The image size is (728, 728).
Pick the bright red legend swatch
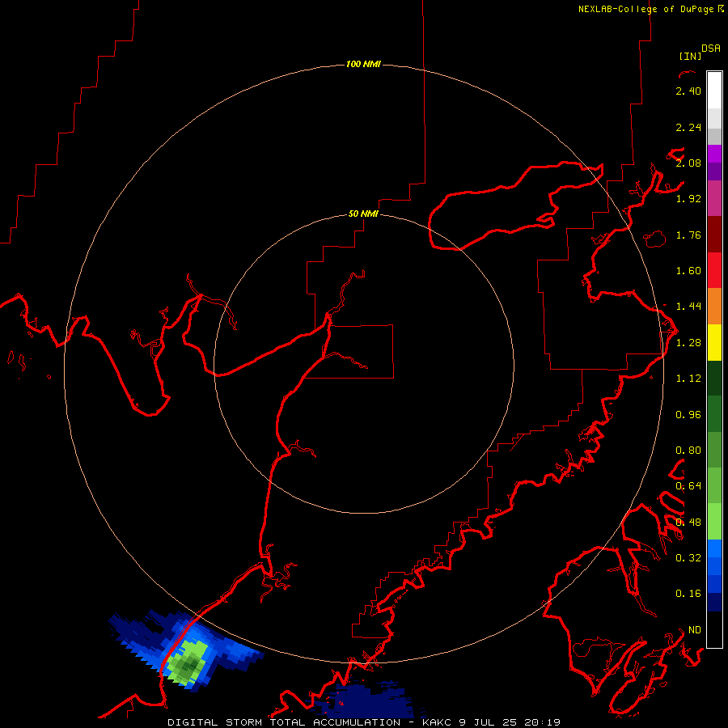click(x=714, y=270)
